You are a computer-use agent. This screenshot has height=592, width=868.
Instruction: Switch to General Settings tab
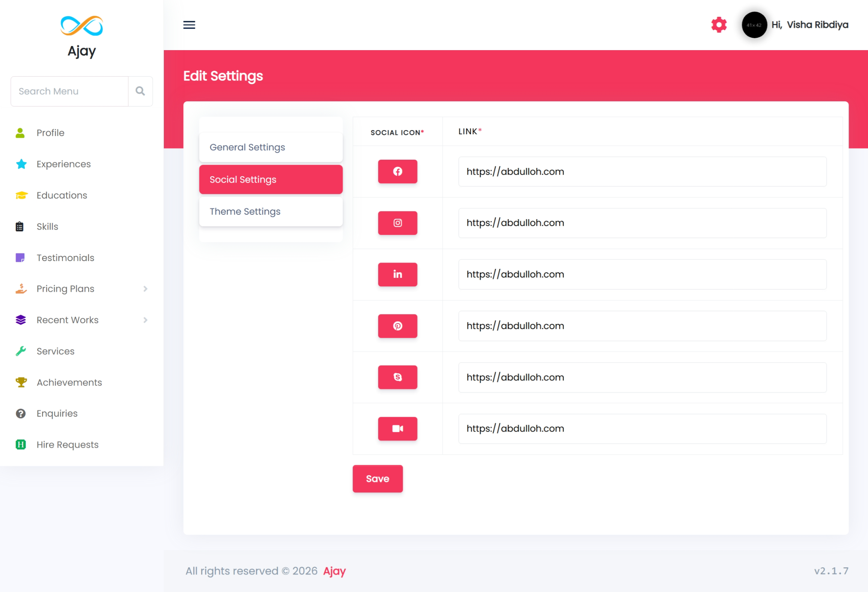[271, 147]
